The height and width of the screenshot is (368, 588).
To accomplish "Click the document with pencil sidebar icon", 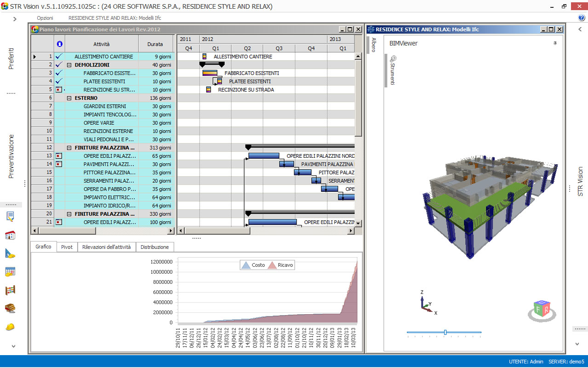I will tap(10, 217).
